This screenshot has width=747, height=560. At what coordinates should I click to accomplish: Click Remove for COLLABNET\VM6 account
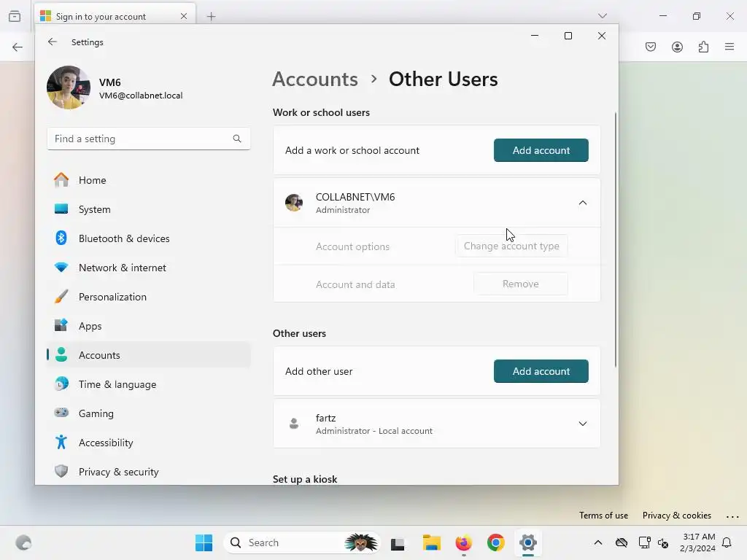520,284
